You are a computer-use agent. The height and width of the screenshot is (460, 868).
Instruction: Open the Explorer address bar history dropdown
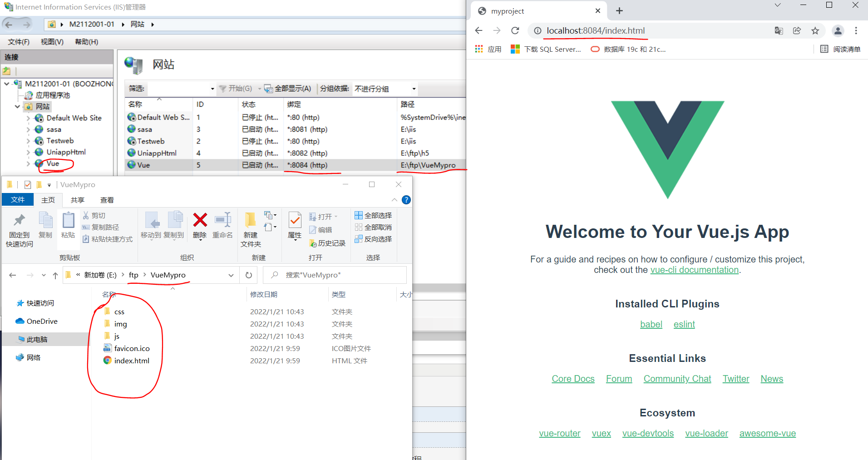pyautogui.click(x=231, y=275)
